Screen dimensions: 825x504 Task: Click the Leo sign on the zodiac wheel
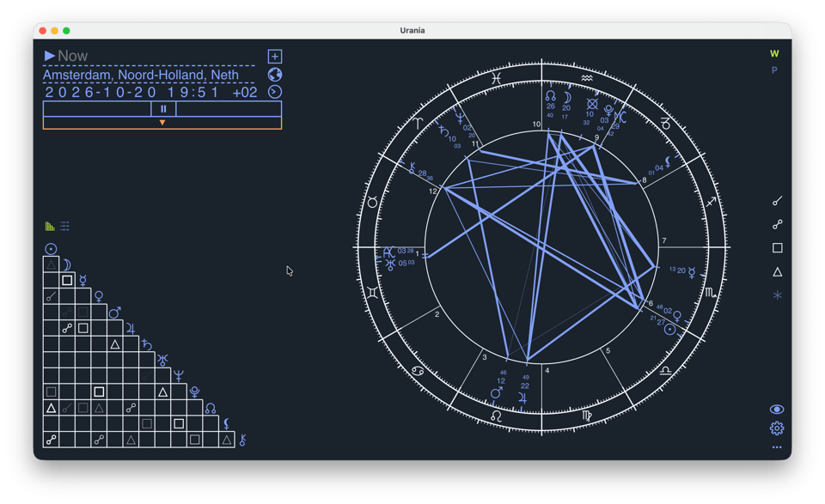tap(496, 416)
